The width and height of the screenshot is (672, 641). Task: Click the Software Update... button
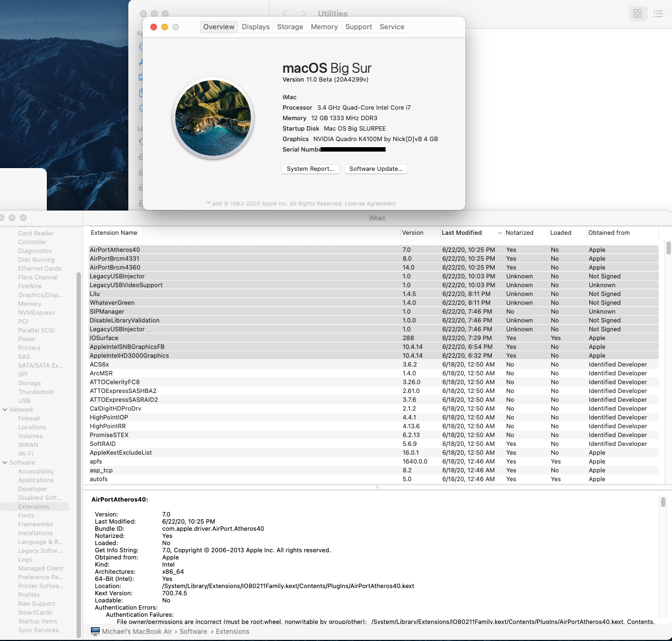coord(376,169)
